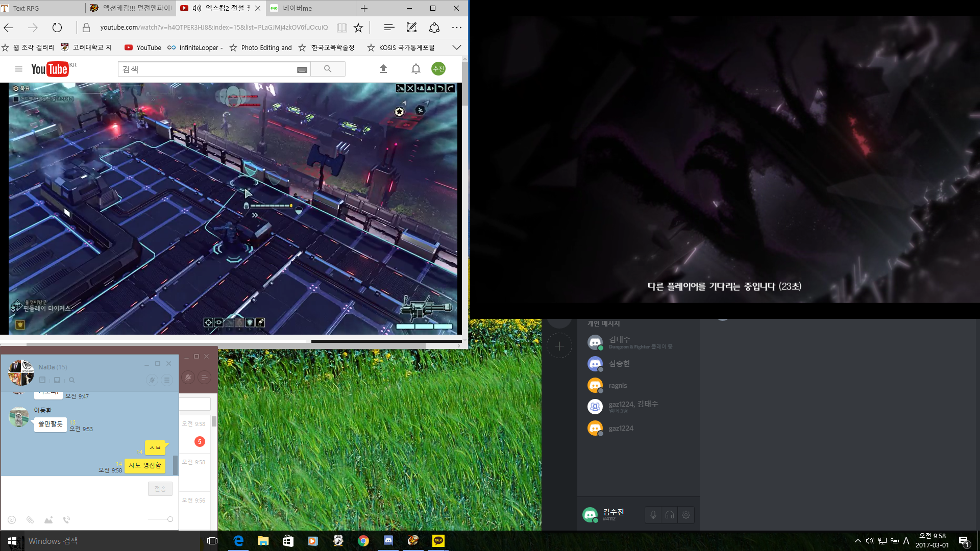
Task: Open Photo Editing and bookmark
Action: point(260,47)
